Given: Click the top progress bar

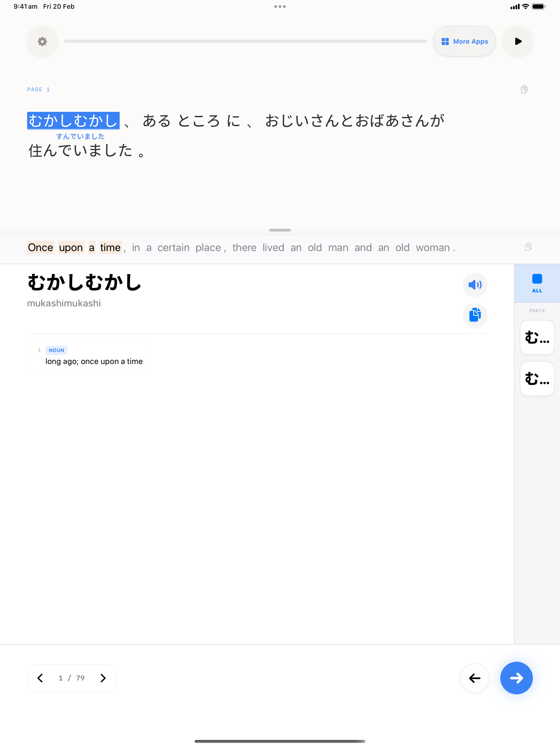Looking at the screenshot, I should point(245,41).
